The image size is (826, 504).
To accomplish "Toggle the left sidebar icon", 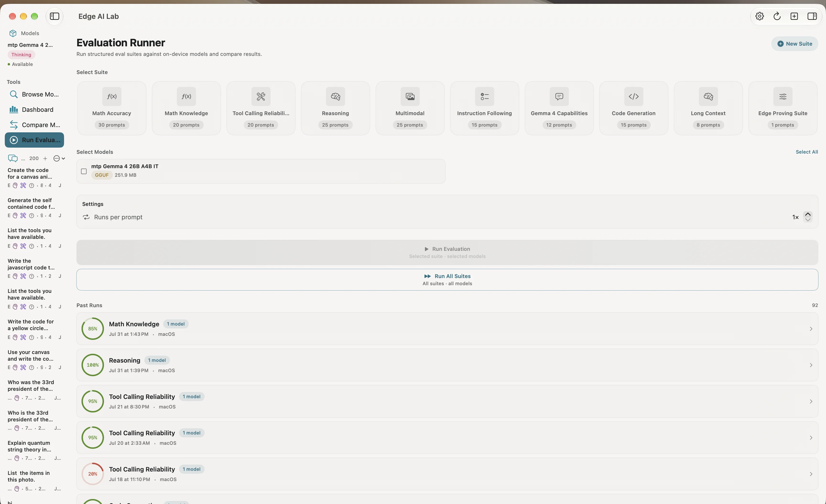I will pos(54,16).
